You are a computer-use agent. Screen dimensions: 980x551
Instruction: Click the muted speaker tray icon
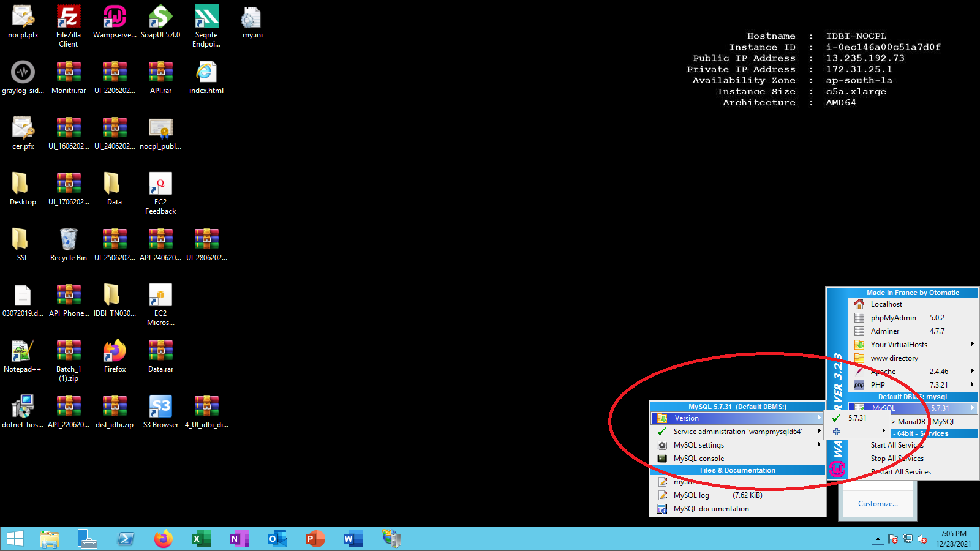tap(922, 539)
